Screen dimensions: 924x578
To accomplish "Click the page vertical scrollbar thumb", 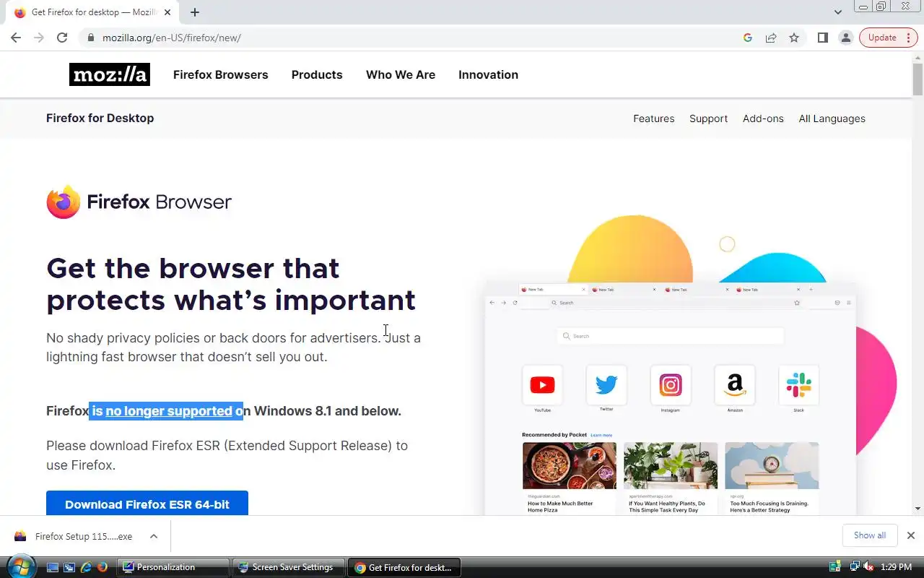I will 918,78.
